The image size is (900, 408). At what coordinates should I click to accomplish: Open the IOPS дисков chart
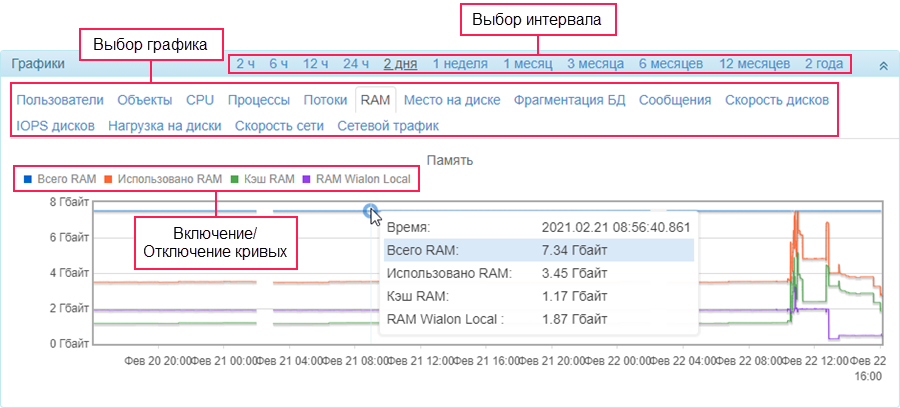pyautogui.click(x=56, y=126)
